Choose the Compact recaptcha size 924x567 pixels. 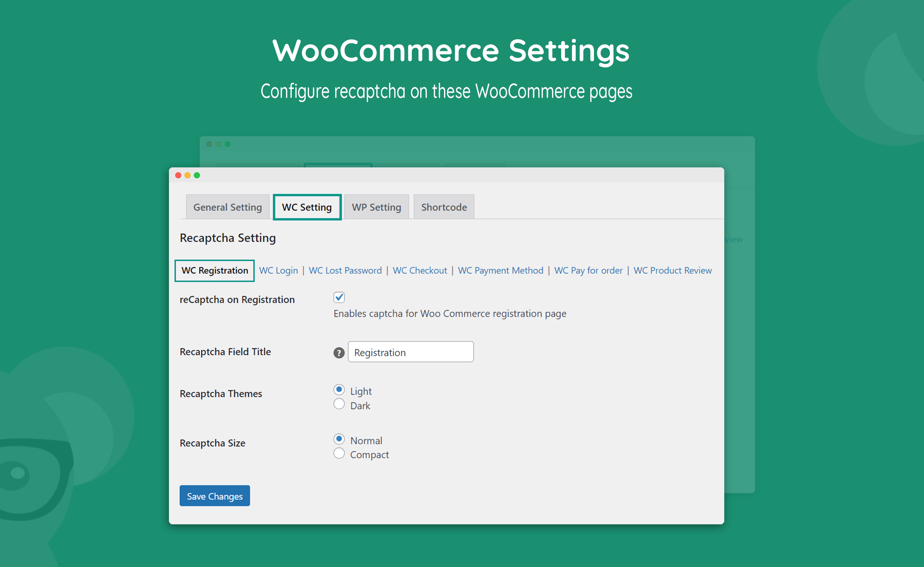point(339,453)
